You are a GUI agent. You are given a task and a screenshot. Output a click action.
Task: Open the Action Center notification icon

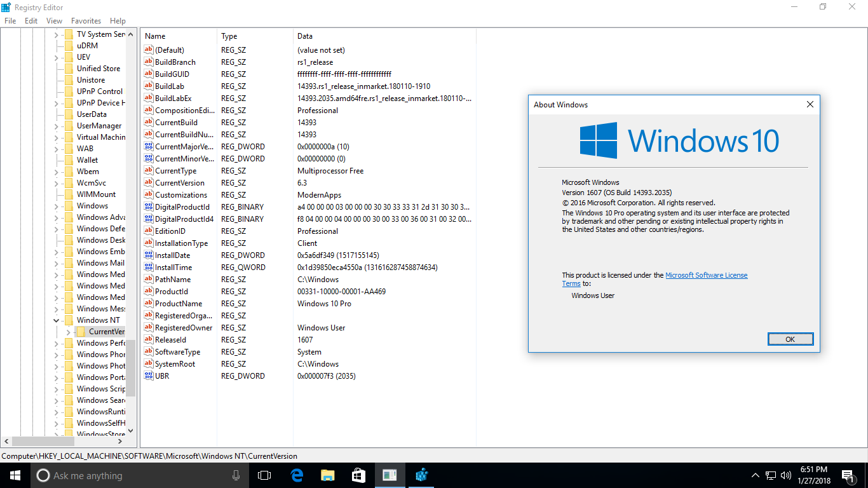848,475
